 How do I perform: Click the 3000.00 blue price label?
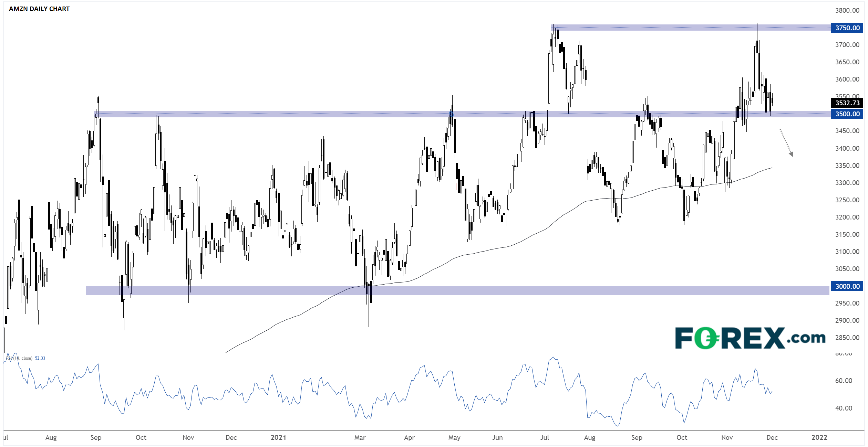pos(847,286)
